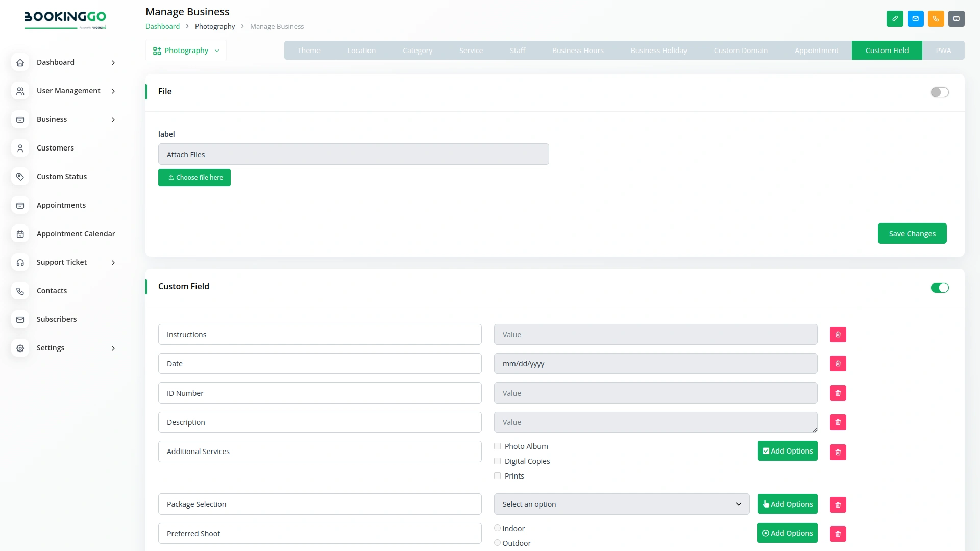Open the PWA tab
980x551 pixels.
click(943, 51)
